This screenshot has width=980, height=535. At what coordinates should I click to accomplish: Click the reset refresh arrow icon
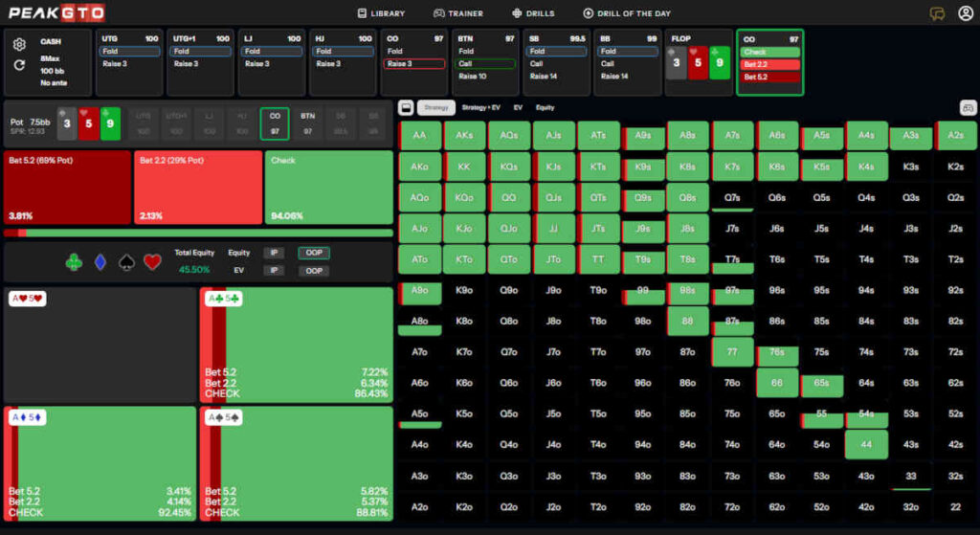[19, 65]
